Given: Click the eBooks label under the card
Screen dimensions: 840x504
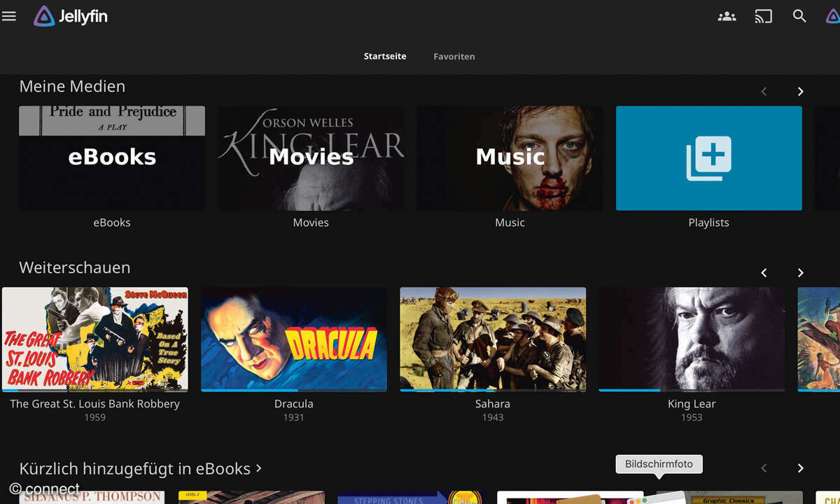Looking at the screenshot, I should 112,223.
